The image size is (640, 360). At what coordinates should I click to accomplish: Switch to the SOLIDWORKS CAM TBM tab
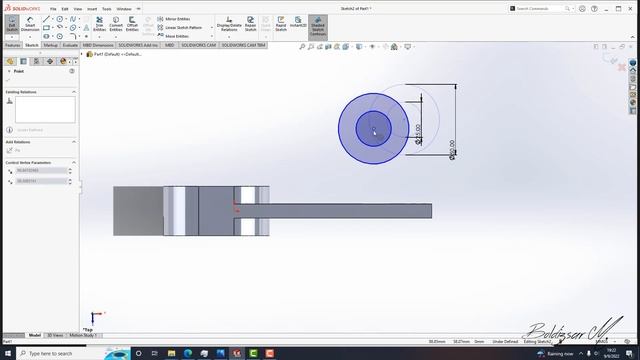point(243,45)
